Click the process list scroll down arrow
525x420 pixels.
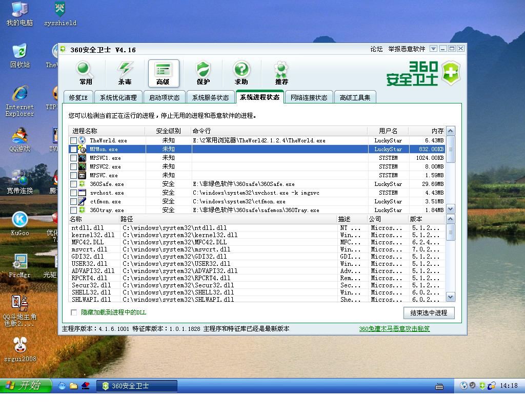click(x=451, y=209)
